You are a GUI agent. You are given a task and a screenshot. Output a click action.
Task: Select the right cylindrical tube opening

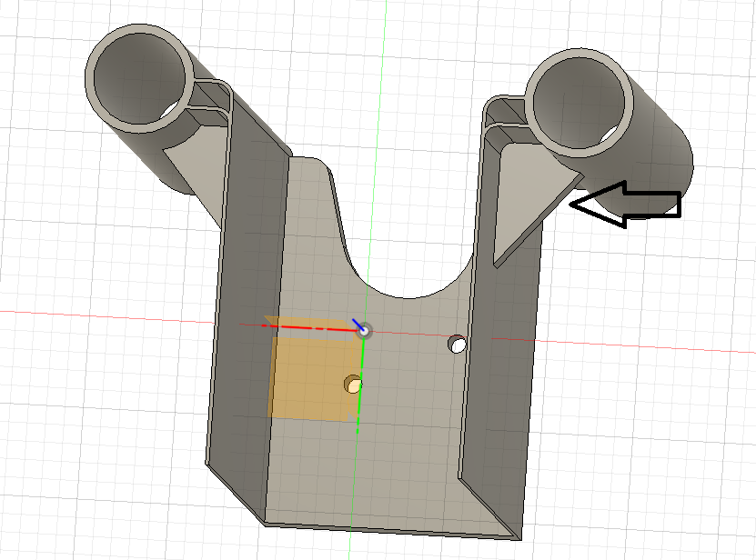(x=581, y=101)
